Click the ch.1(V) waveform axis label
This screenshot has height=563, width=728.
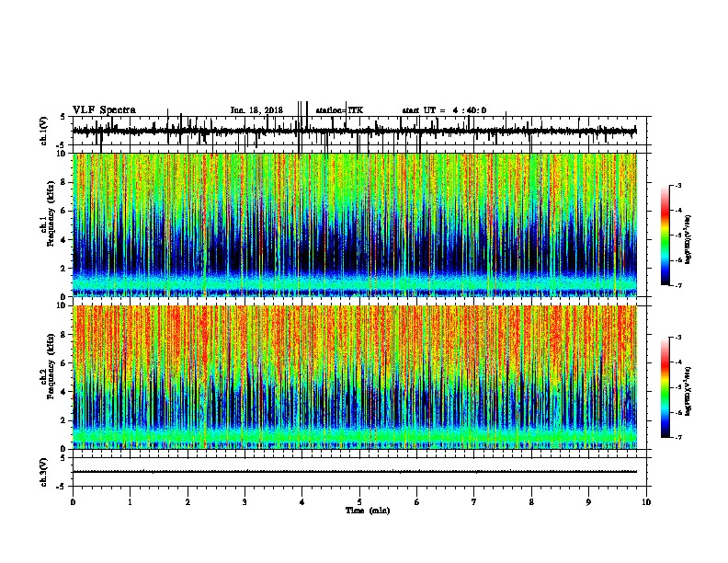pos(44,131)
